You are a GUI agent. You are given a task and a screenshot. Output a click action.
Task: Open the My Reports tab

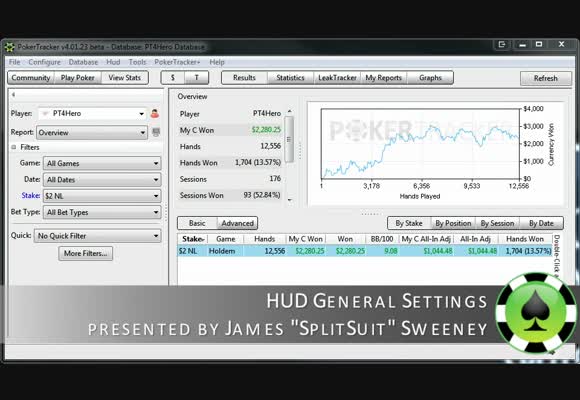pyautogui.click(x=384, y=78)
